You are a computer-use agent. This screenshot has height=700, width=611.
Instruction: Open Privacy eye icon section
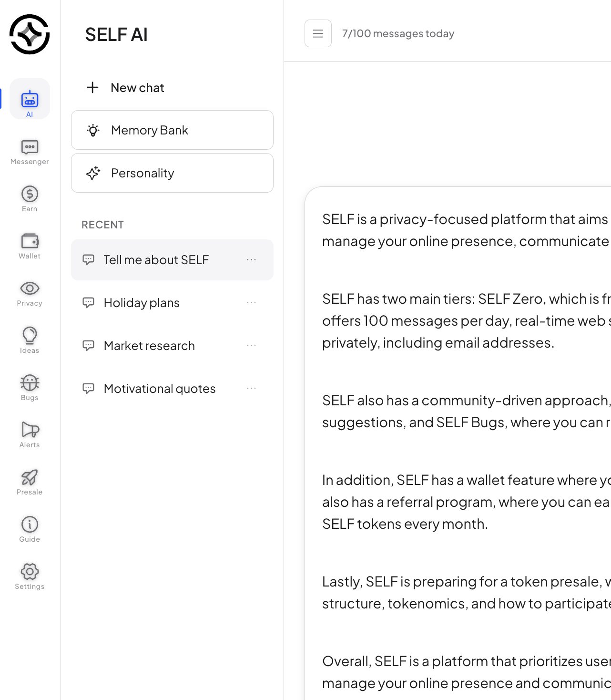coord(30,294)
